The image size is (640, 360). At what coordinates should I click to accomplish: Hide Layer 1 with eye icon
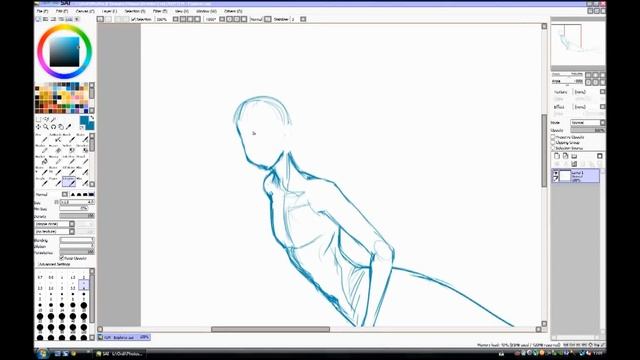[556, 173]
